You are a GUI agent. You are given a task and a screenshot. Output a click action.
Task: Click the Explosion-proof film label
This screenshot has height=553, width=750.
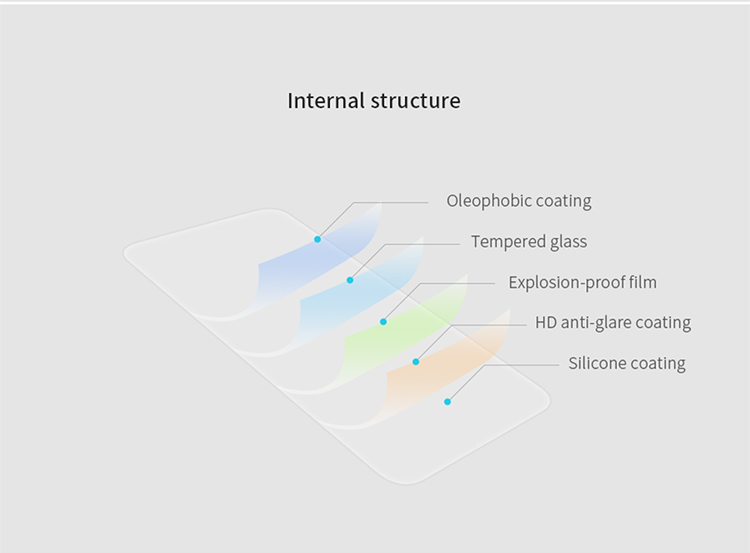pyautogui.click(x=582, y=282)
